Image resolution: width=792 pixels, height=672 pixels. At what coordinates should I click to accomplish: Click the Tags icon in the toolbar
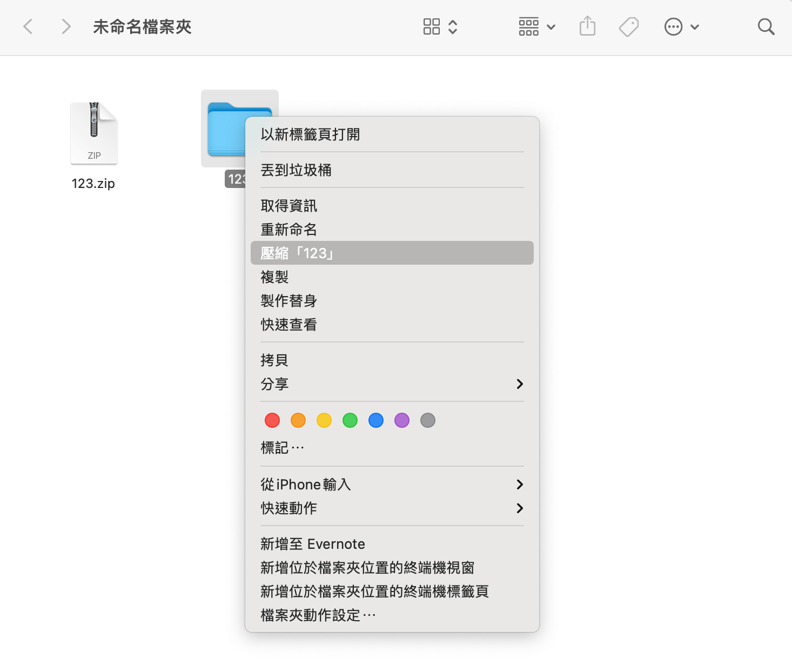(x=628, y=26)
